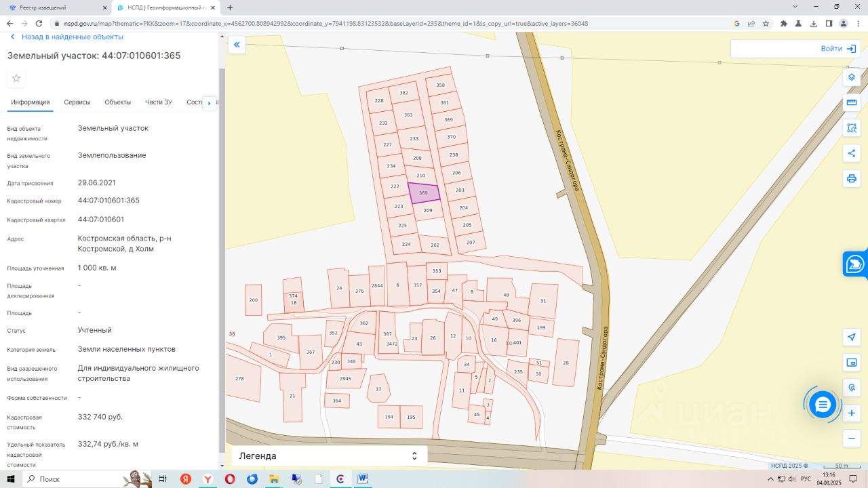
Task: Select the ruler measurement tool
Action: tap(852, 103)
